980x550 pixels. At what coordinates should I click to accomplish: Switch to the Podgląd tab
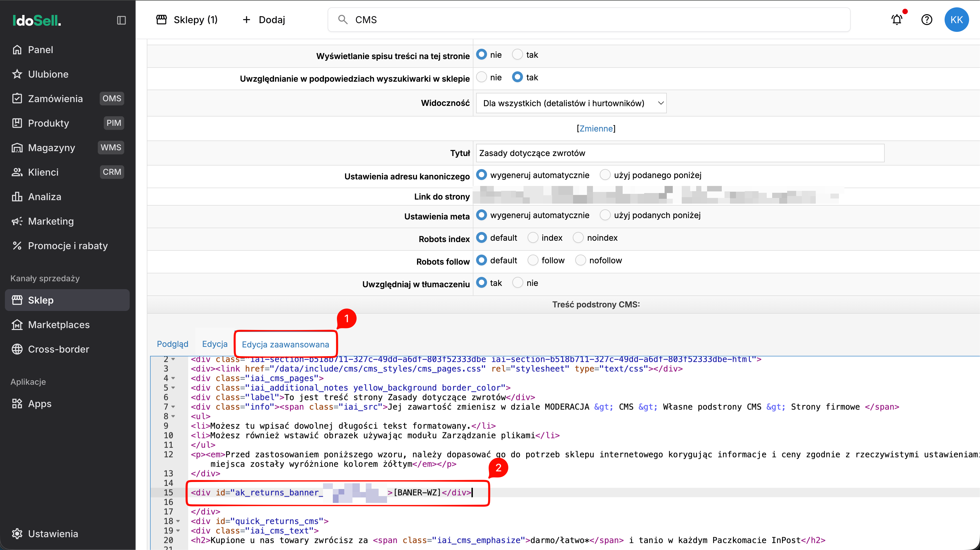point(173,344)
